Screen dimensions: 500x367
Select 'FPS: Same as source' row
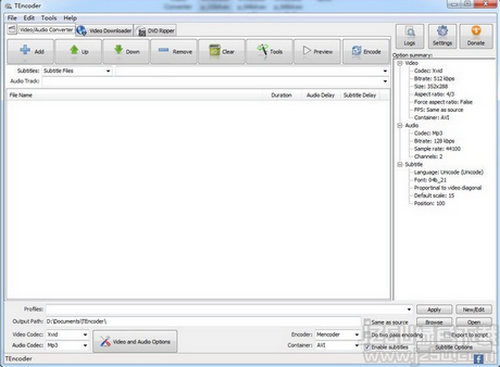pyautogui.click(x=438, y=110)
